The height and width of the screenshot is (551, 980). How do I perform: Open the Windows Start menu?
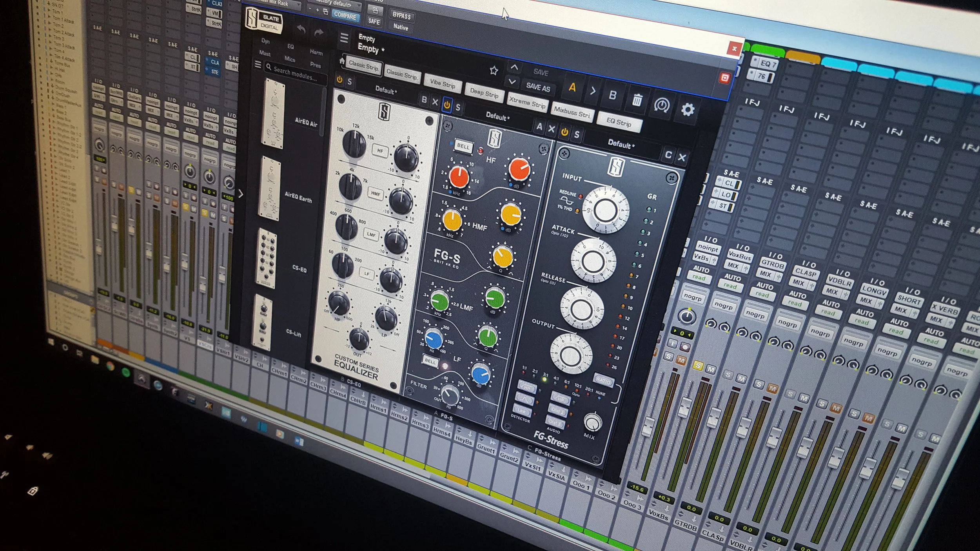coord(51,342)
